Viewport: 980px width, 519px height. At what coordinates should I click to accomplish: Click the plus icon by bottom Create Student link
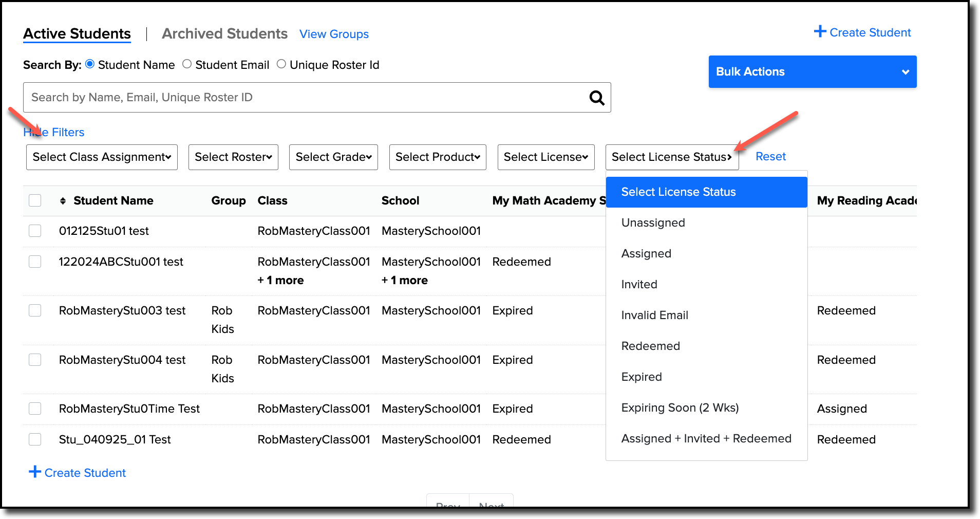(x=34, y=472)
